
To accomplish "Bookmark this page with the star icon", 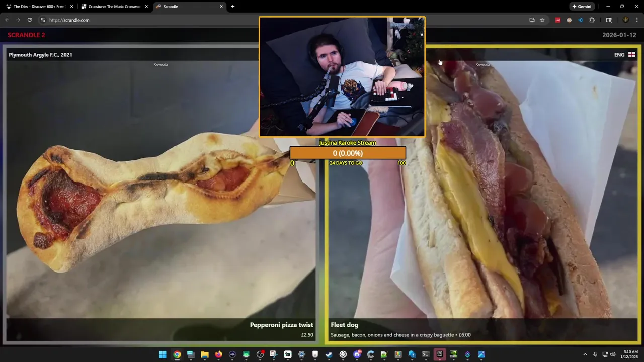I will click(542, 20).
